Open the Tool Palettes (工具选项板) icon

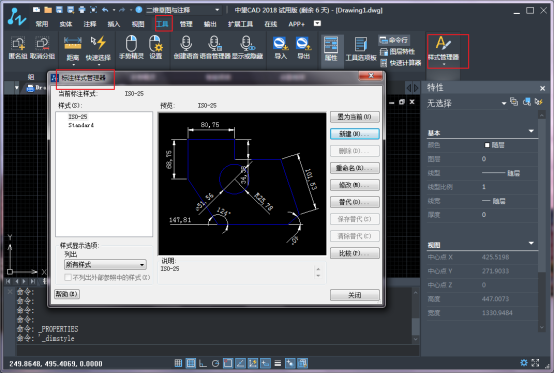pos(361,45)
